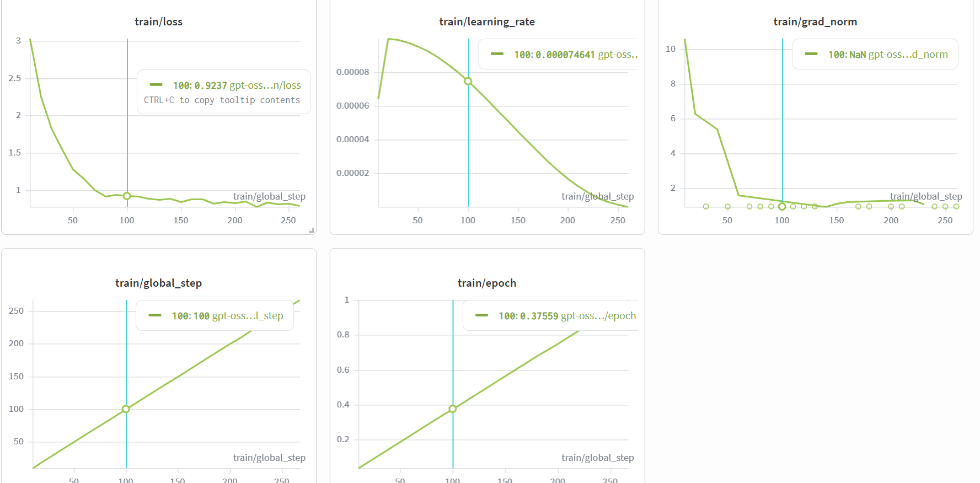980x483 pixels.
Task: Click the resize handle of train/loss panel
Action: pos(312,230)
